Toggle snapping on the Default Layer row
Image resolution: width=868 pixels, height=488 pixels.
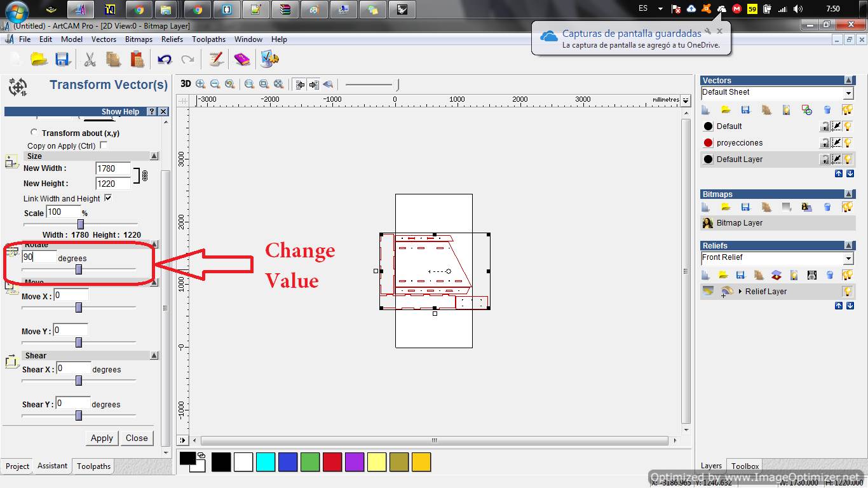837,159
